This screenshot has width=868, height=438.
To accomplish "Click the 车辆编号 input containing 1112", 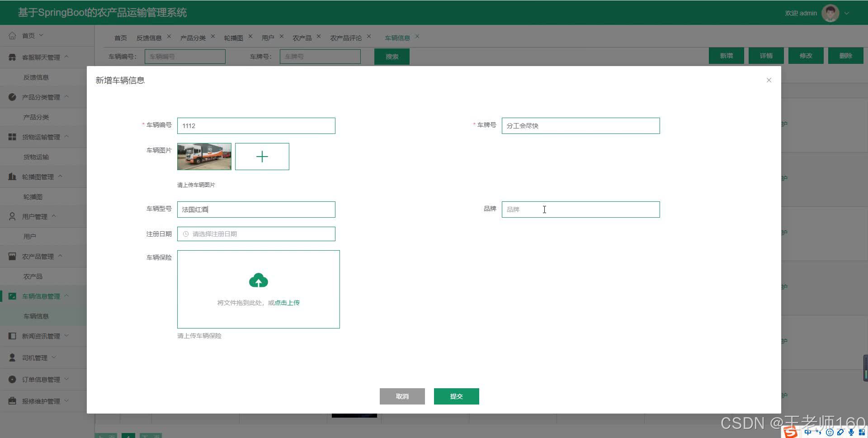I will click(256, 126).
